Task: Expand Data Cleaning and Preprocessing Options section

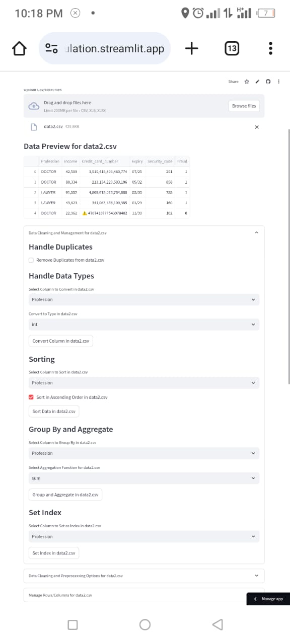Action: 144,576
